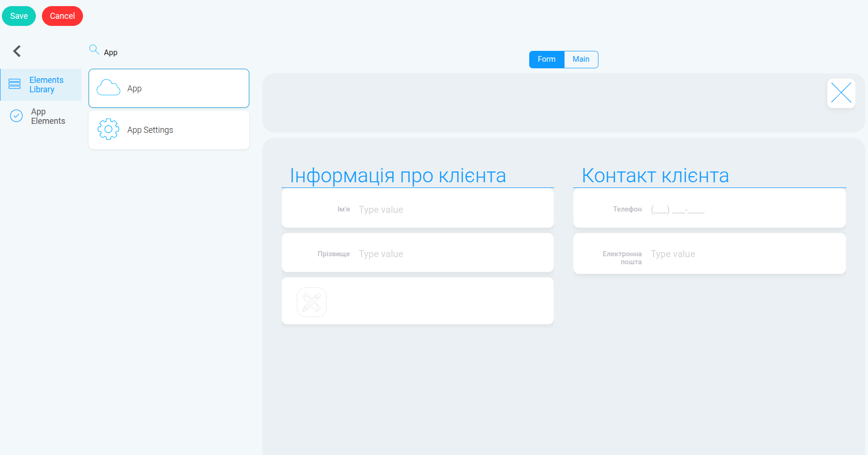868x455 pixels.
Task: Open the App Elements section
Action: (x=41, y=116)
